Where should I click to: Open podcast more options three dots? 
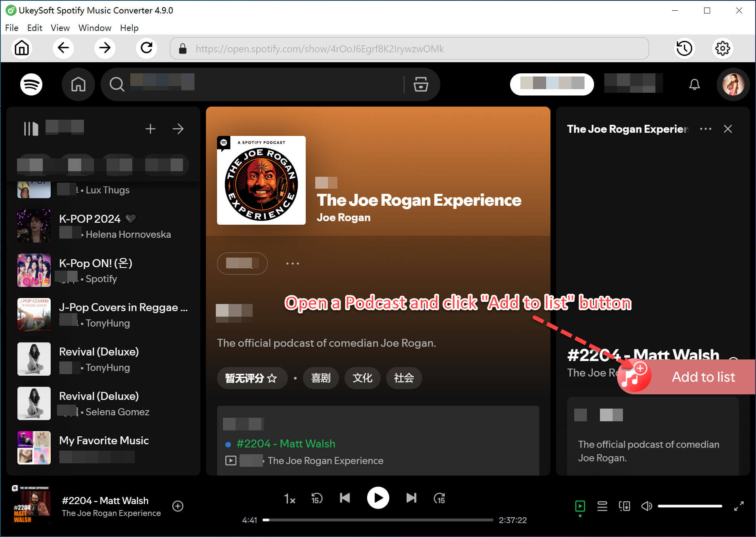pos(293,264)
